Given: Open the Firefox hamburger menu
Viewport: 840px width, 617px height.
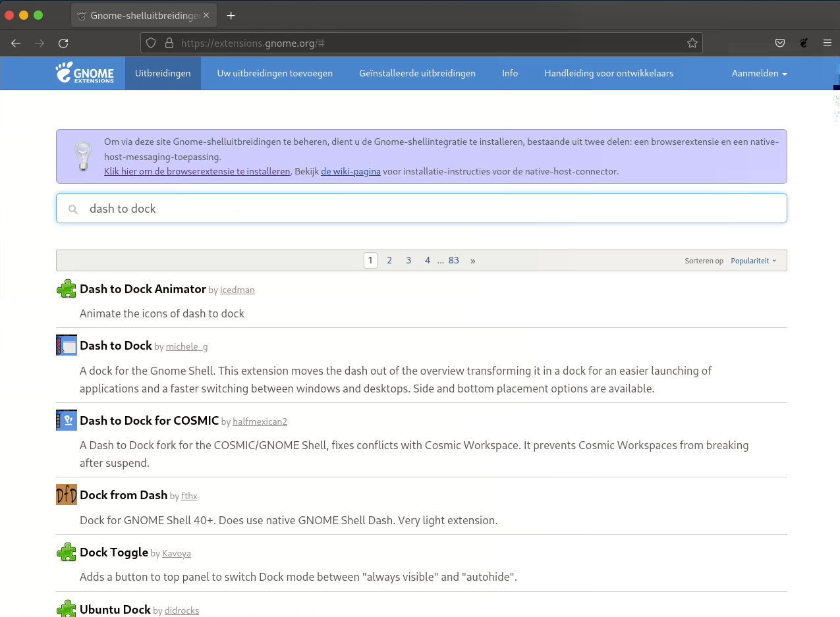Looking at the screenshot, I should [x=827, y=43].
